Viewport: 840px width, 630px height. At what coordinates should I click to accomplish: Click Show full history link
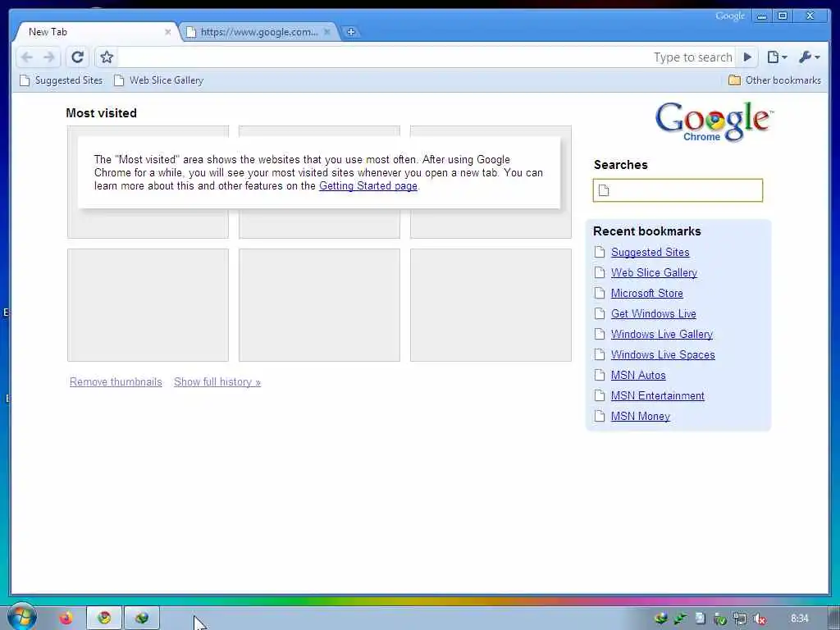(x=217, y=382)
